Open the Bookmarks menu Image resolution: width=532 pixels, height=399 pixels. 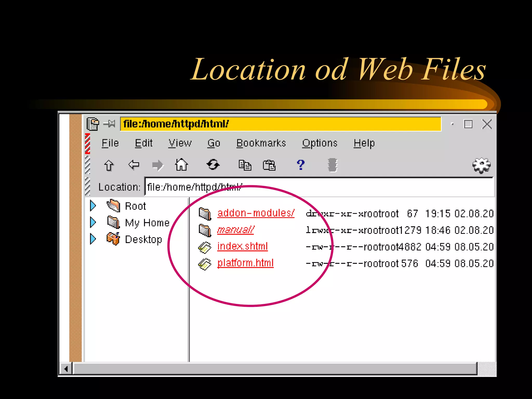click(261, 143)
